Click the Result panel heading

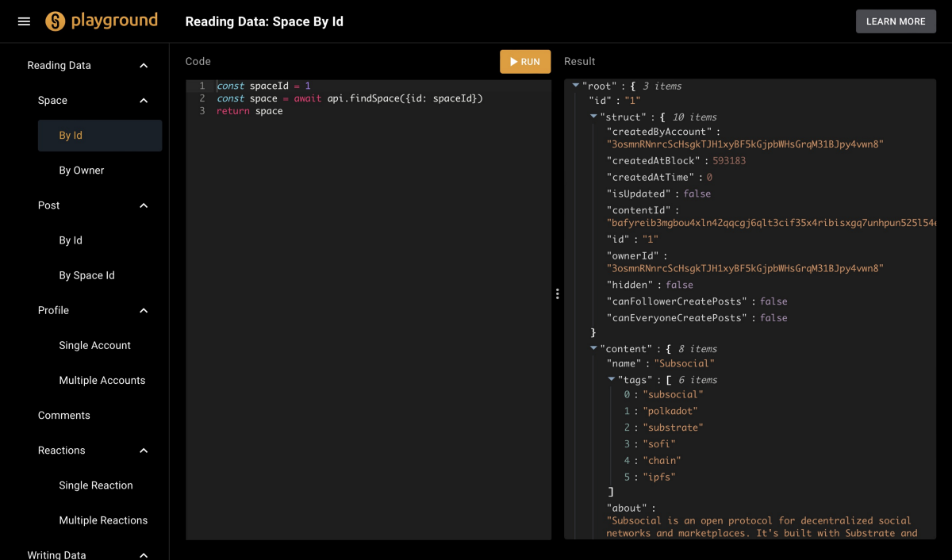pos(579,61)
